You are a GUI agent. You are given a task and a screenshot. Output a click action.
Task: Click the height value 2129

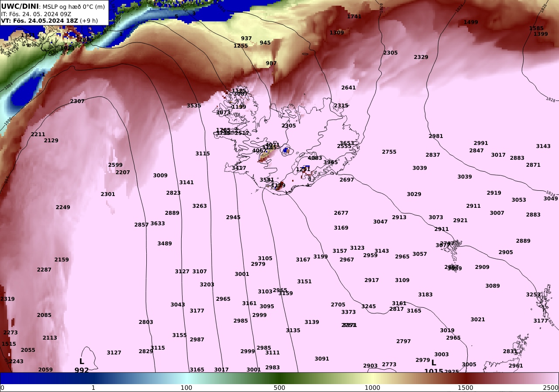tap(51, 141)
